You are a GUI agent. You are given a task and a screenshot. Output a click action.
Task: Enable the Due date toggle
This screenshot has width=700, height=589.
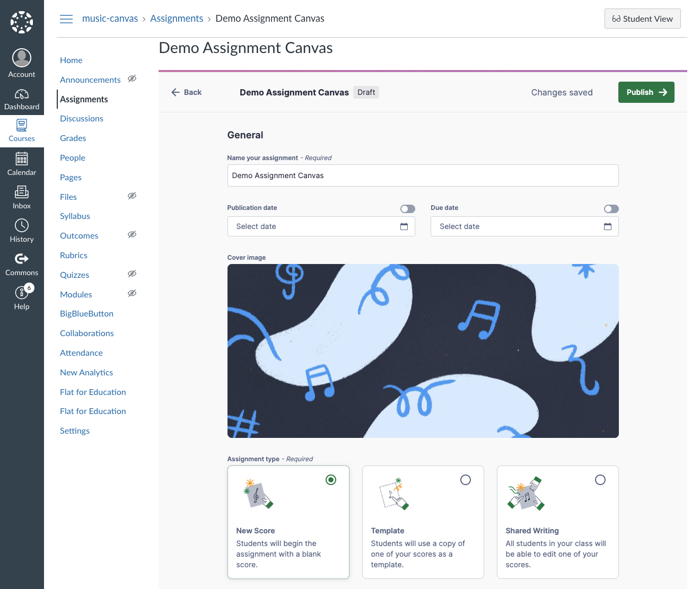click(x=611, y=209)
